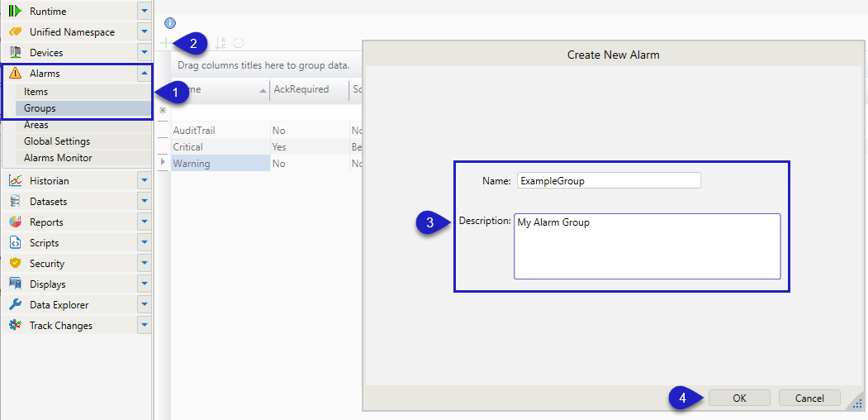Click the Data Explorer wrench icon
The image size is (868, 420).
15,305
